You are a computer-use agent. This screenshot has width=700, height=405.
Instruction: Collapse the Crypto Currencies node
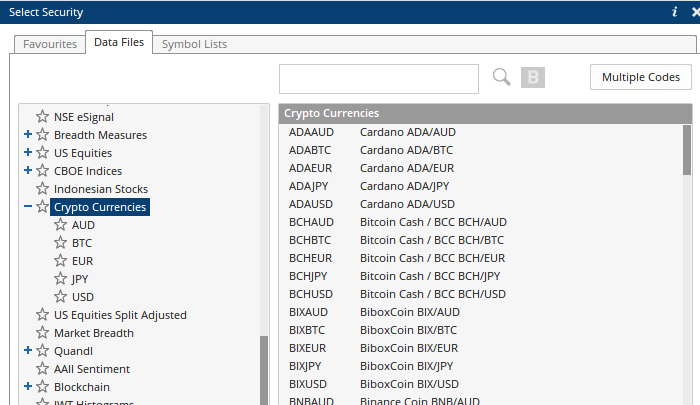[x=28, y=206]
